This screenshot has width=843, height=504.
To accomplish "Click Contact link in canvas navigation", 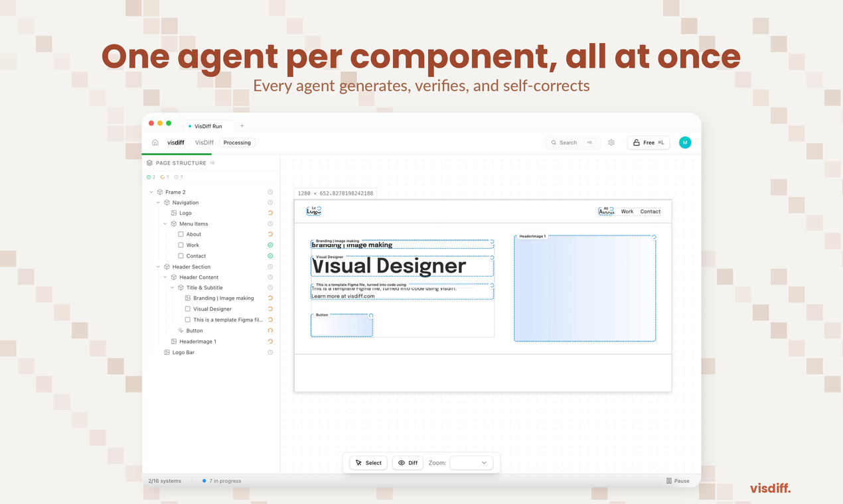I will click(651, 212).
